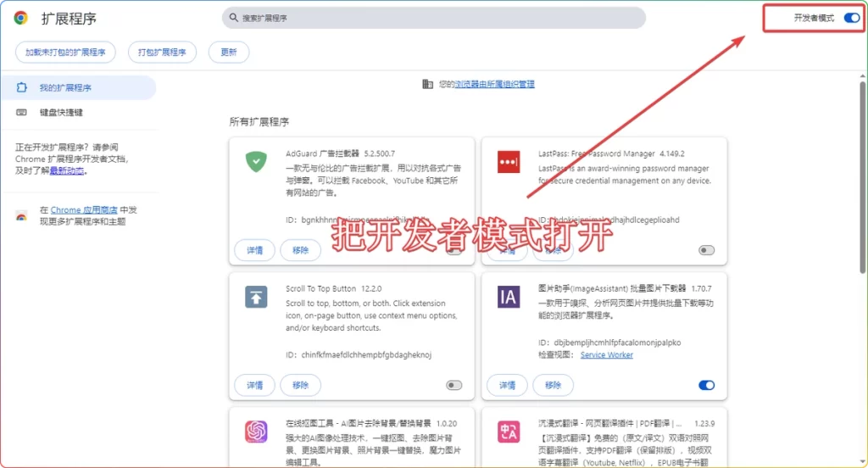This screenshot has height=468, width=868.
Task: Click the LastPass red icon
Action: point(509,162)
